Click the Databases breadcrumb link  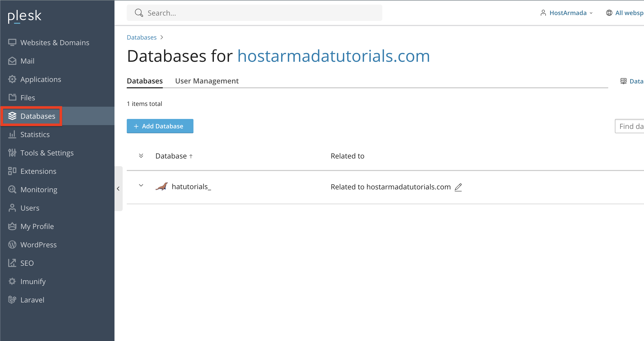pyautogui.click(x=142, y=38)
